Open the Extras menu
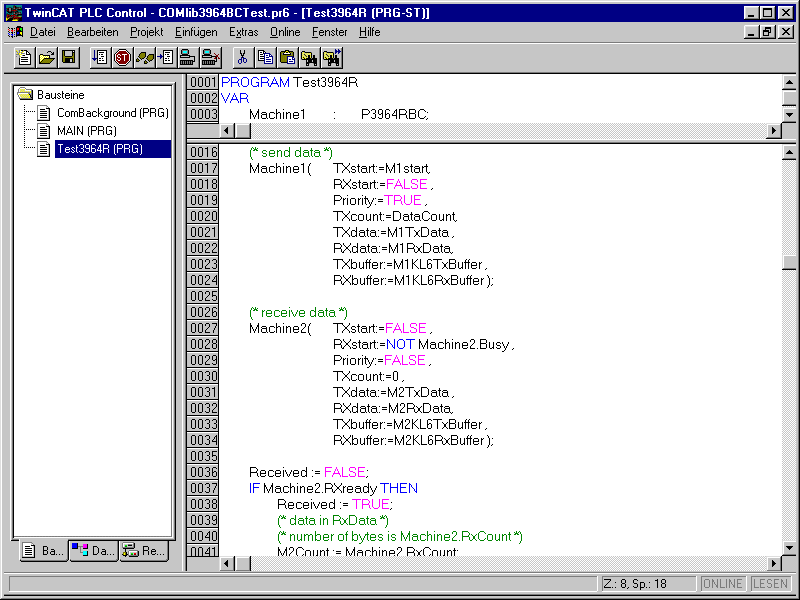800x600 pixels. 243,32
